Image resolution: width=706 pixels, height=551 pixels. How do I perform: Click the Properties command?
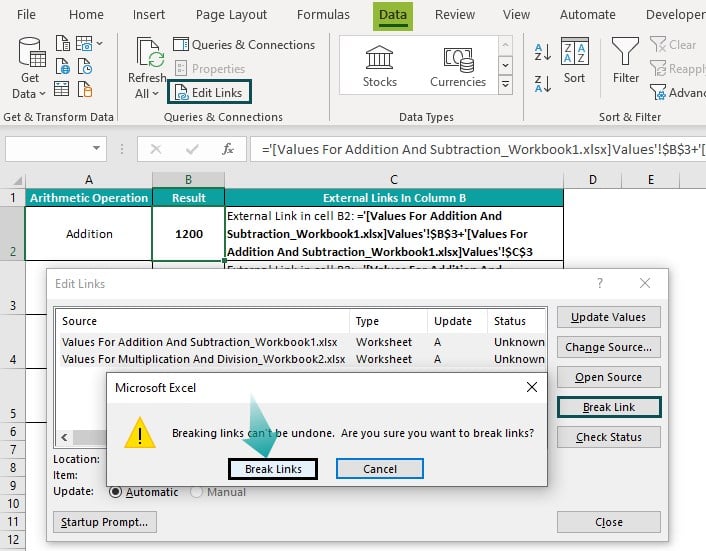210,68
